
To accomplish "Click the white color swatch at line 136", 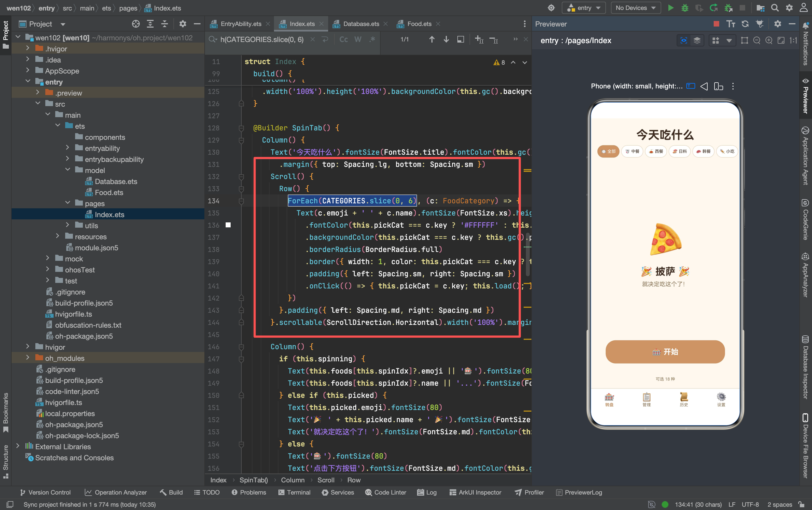I will click(x=228, y=225).
